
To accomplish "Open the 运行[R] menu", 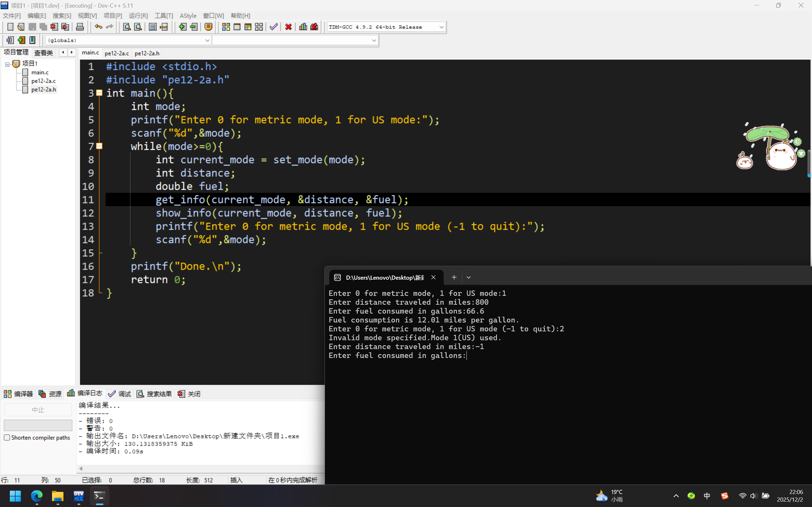I will point(138,16).
